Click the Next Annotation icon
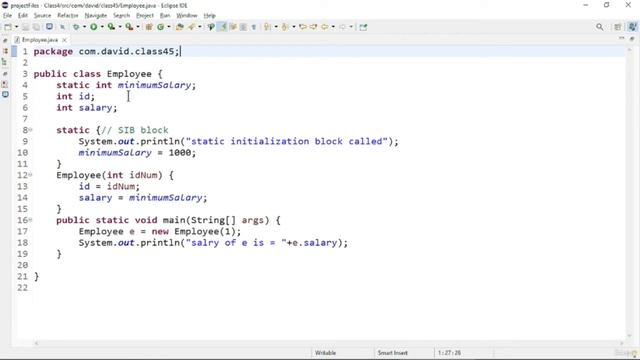 point(267,27)
